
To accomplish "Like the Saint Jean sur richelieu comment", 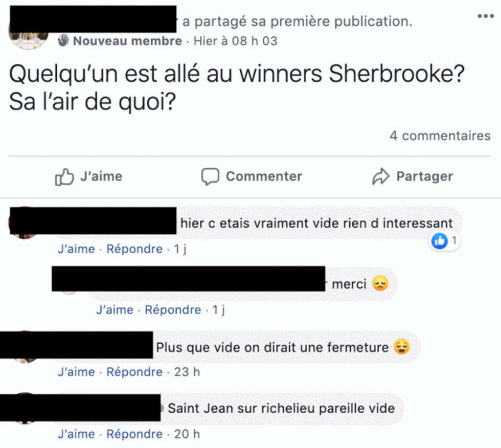I will tap(76, 434).
